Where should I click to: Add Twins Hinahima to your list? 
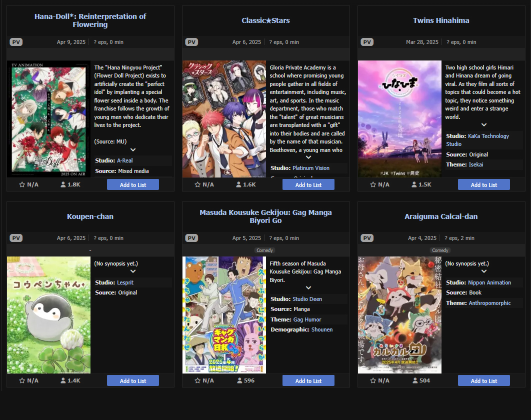click(483, 184)
